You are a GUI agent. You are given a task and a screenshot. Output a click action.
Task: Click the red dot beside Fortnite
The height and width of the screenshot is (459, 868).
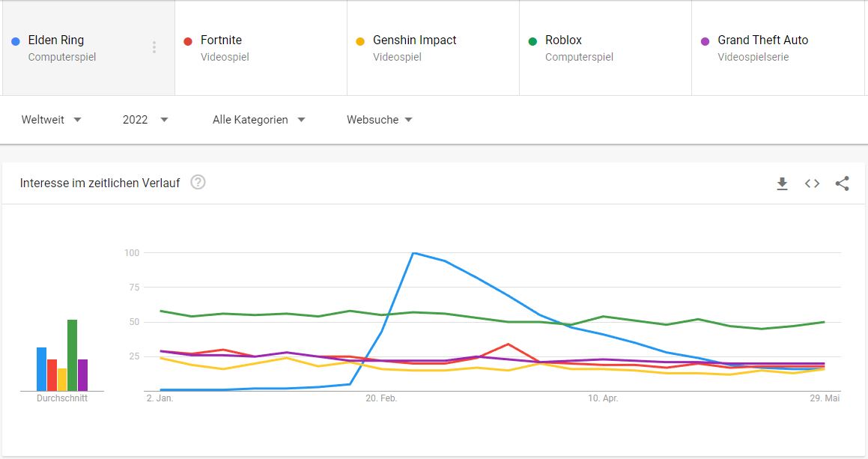point(188,41)
